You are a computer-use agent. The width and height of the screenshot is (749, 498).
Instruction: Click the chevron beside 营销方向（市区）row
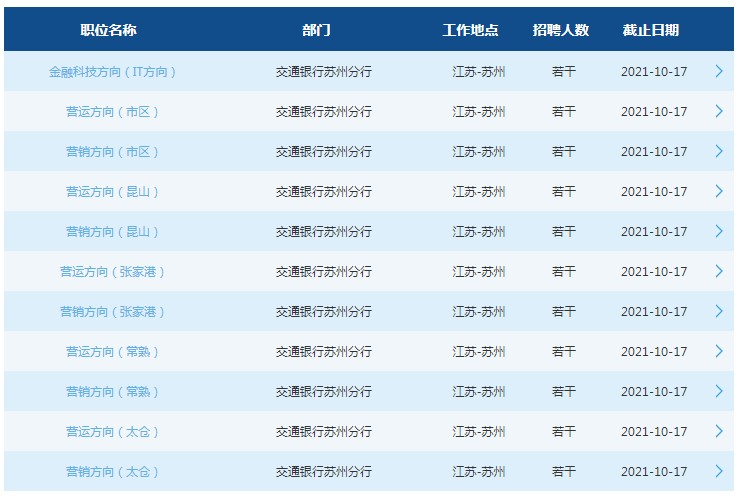(x=718, y=152)
